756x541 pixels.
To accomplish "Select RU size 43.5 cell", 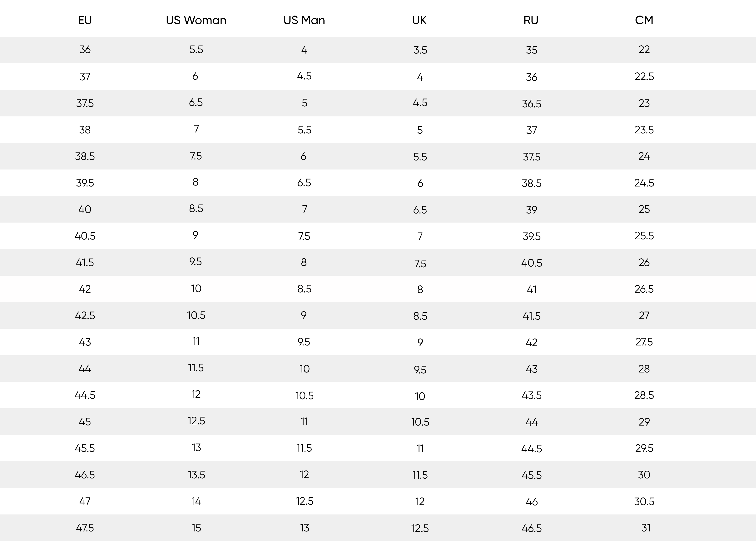I will (x=532, y=395).
